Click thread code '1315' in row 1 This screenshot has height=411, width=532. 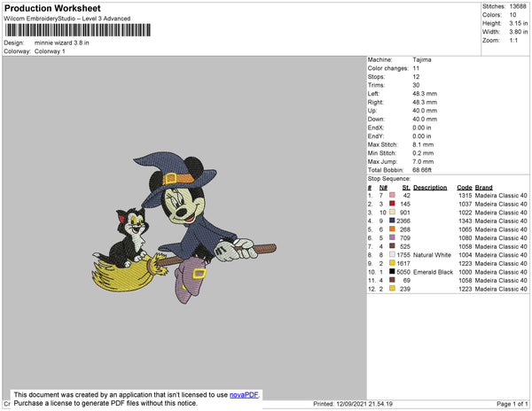(465, 196)
